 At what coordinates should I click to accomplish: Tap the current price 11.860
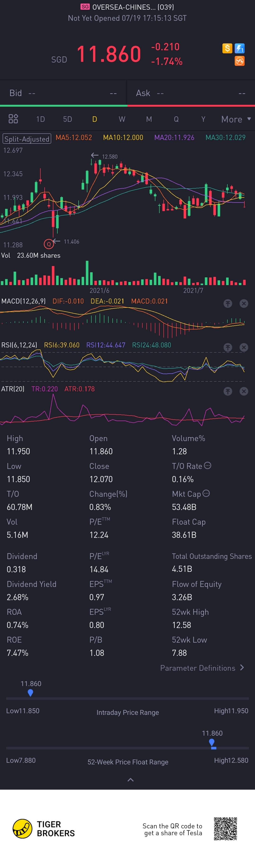[x=109, y=54]
